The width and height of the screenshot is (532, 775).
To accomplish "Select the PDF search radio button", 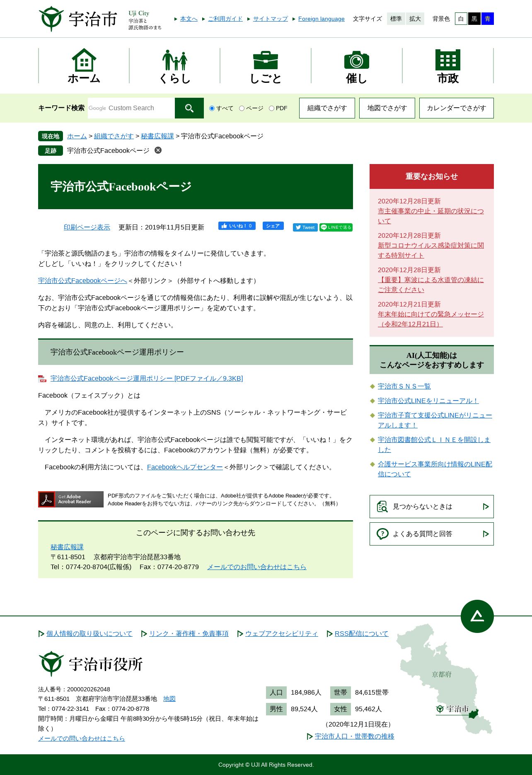I will pyautogui.click(x=271, y=109).
